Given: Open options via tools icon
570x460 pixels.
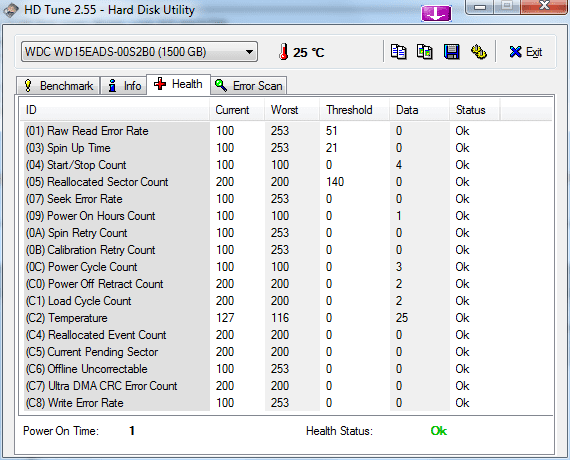Looking at the screenshot, I should click(x=479, y=52).
